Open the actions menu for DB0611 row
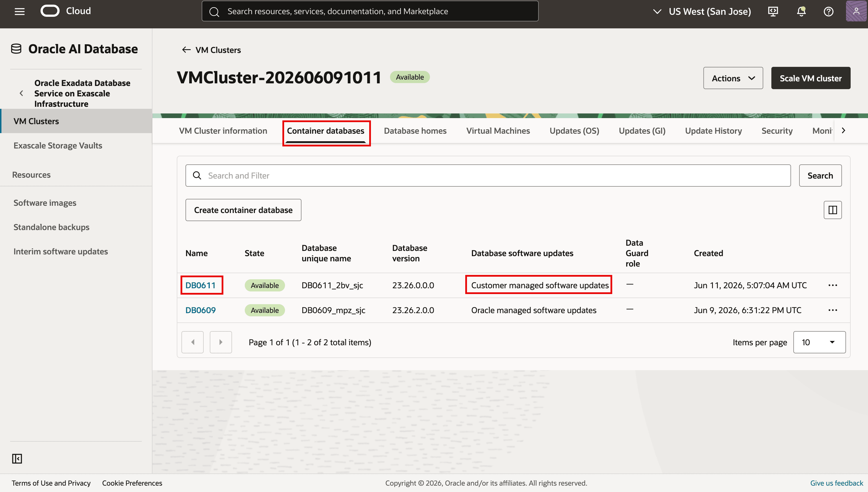868x492 pixels. coord(832,285)
